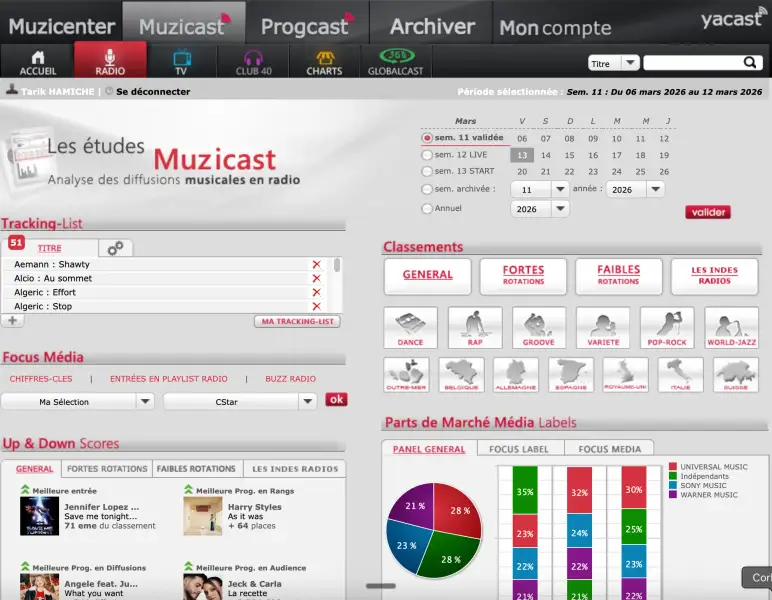
Task: Click the Warner Music legend swatch
Action: pos(673,495)
